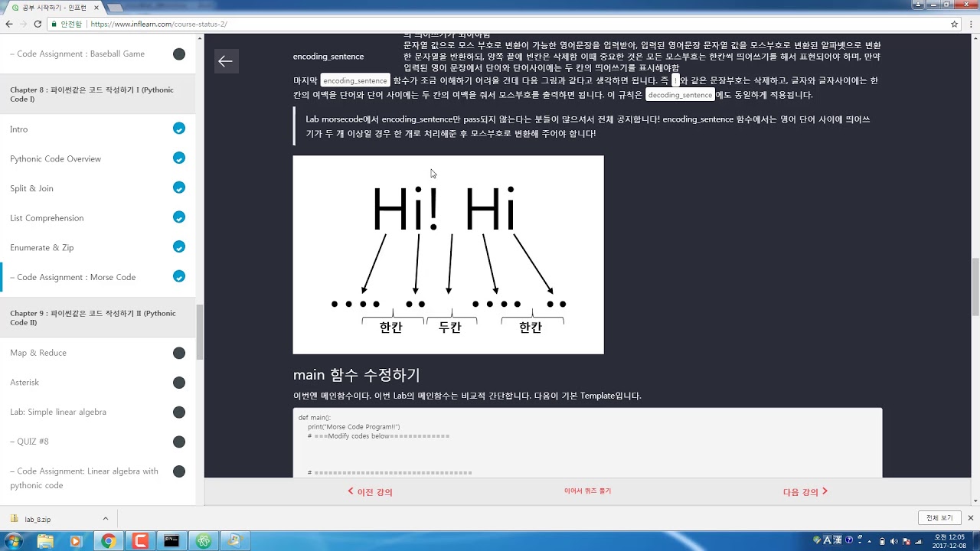Mark Asterisk lesson circle
The image size is (980, 551).
[179, 383]
